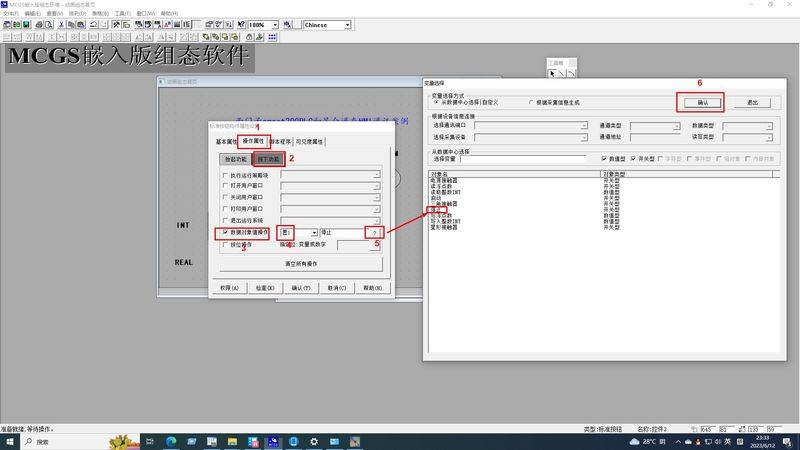The width and height of the screenshot is (800, 450).
Task: Click 退出 button in variable selection dialog
Action: (752, 103)
